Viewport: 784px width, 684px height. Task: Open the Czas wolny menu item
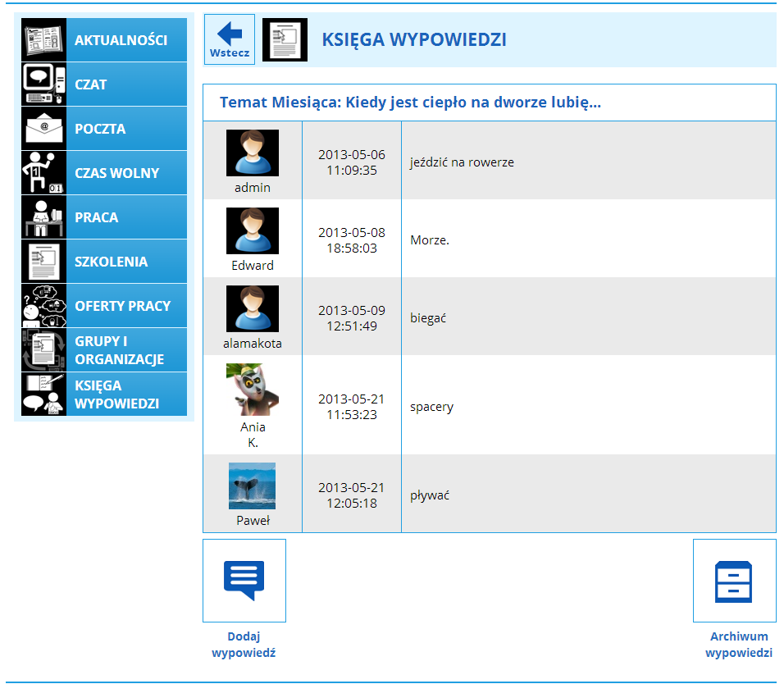(x=104, y=172)
